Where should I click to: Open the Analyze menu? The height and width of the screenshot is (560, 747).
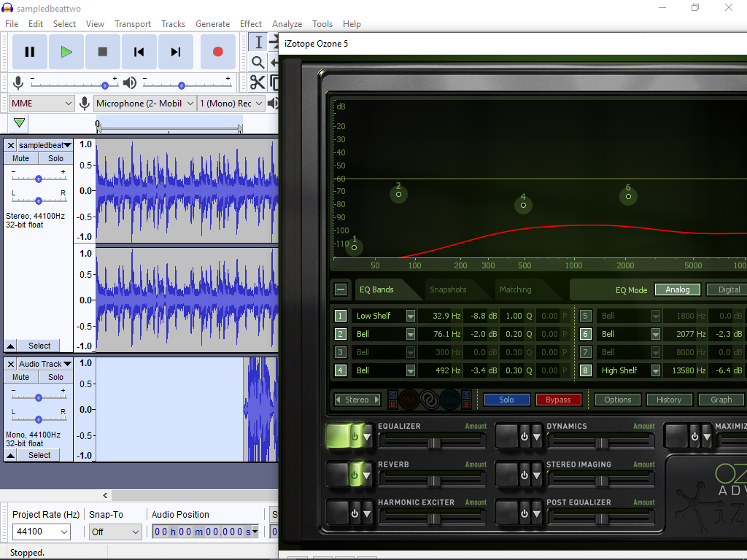(287, 24)
